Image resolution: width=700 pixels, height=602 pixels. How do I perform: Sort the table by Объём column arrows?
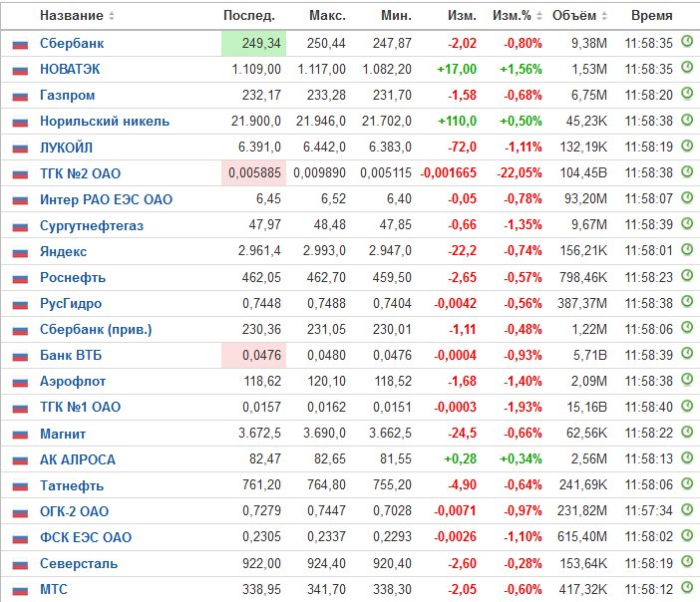tap(604, 16)
